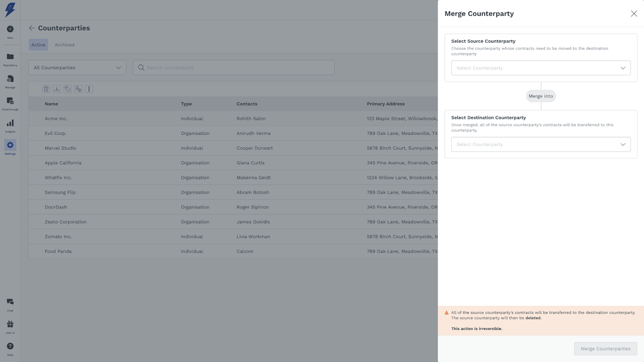Open the Help question mark icon
644x362 pixels.
10,346
